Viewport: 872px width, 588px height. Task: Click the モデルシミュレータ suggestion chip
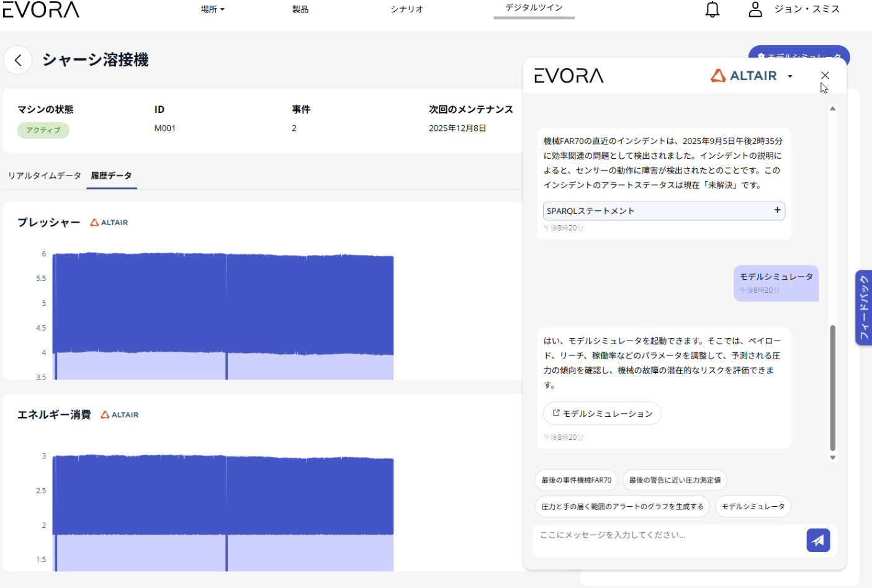coord(753,507)
